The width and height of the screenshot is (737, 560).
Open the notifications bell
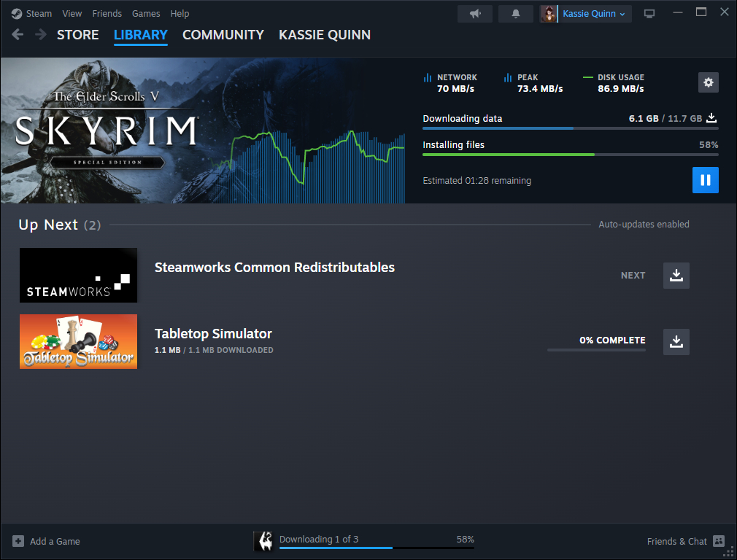(517, 14)
